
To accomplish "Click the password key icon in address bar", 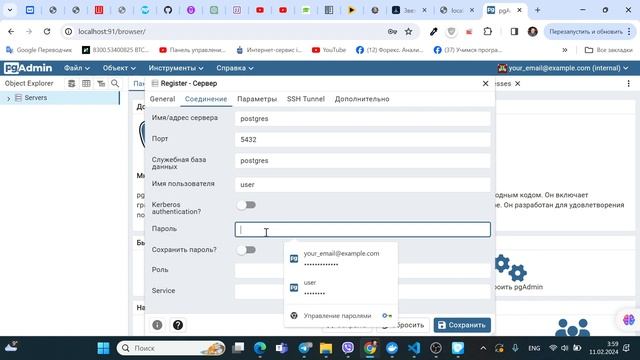I will coord(392,31).
